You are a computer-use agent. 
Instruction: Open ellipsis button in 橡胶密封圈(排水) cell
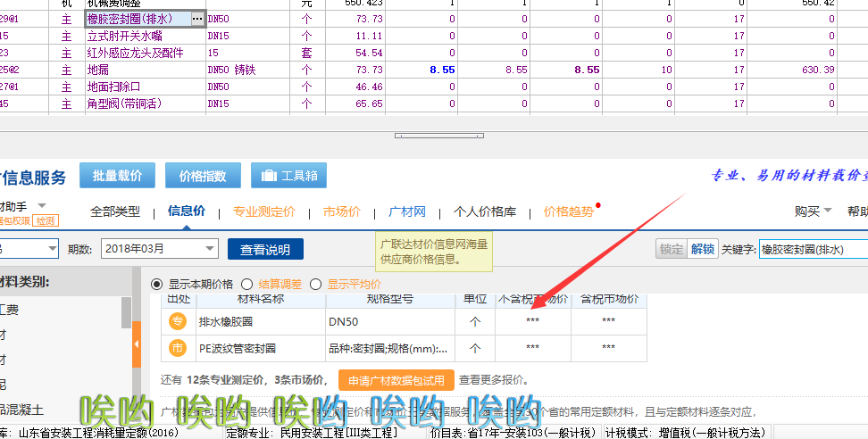[x=197, y=19]
